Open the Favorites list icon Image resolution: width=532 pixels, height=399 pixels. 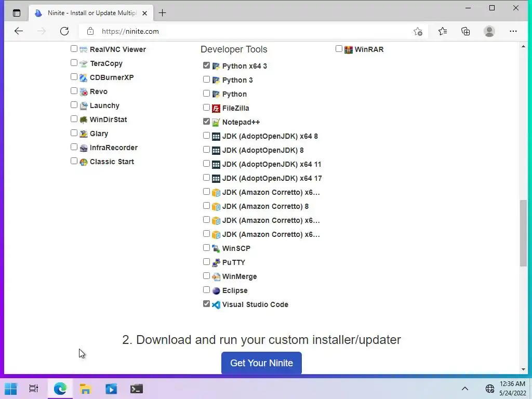click(443, 31)
